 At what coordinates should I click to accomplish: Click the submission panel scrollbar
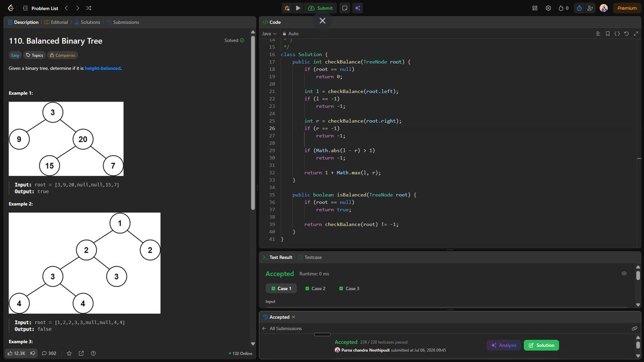(638, 344)
